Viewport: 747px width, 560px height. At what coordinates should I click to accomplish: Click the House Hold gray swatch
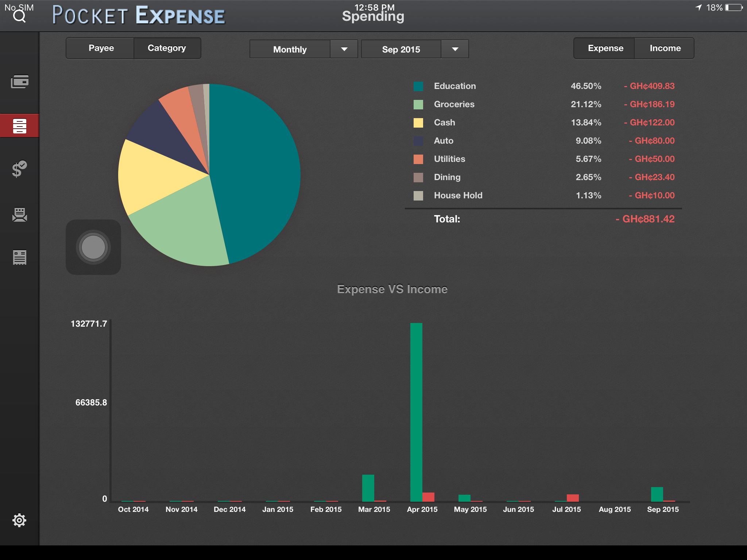point(418,196)
